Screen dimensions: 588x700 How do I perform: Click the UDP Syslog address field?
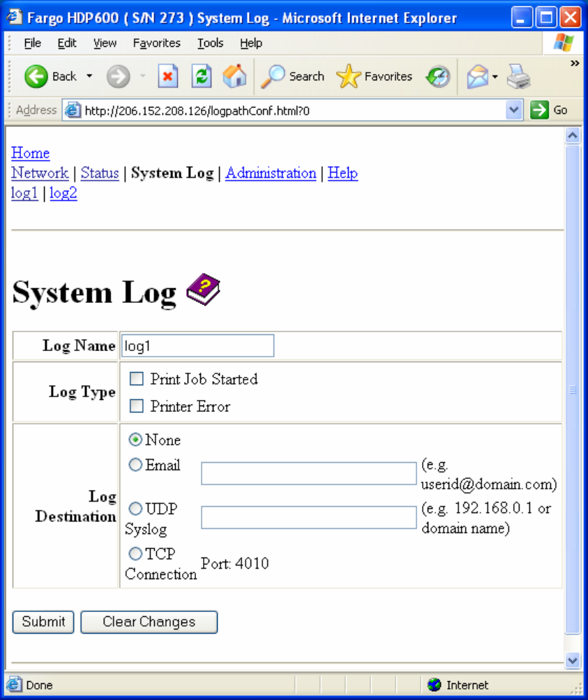[x=309, y=517]
